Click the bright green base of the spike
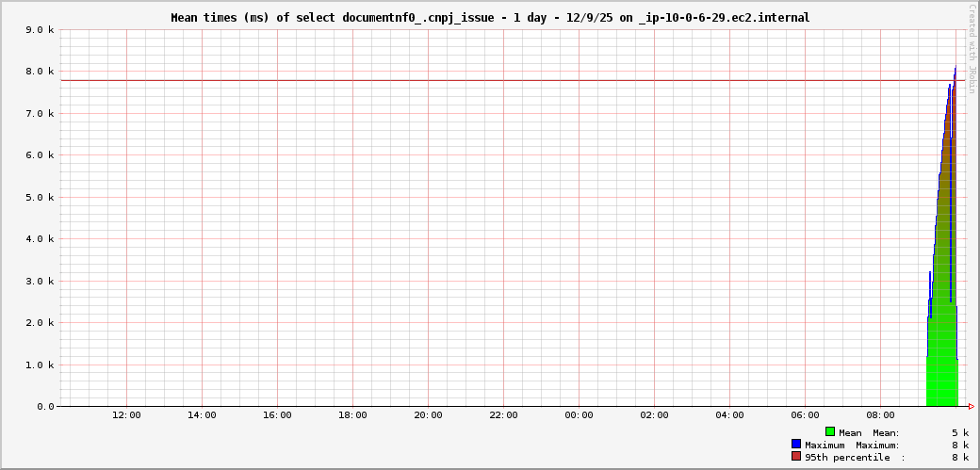The width and height of the screenshot is (980, 470). pos(941,381)
